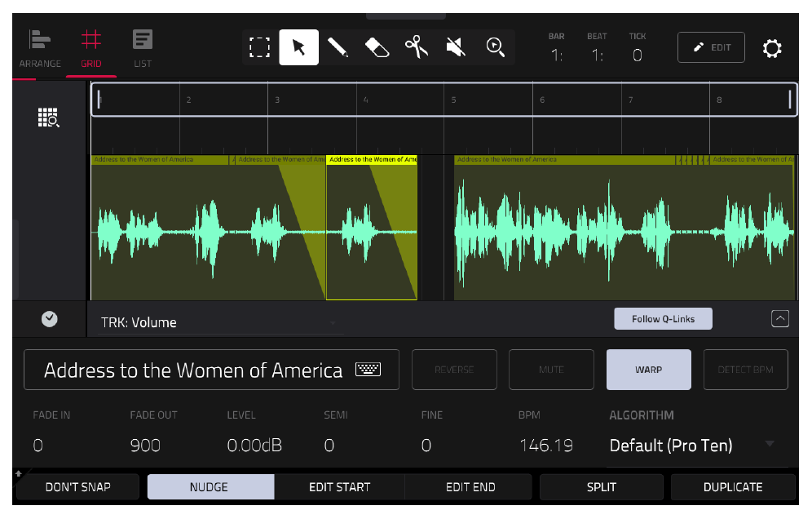Select the Fade Out value 900
Screen dimensions: 812x519
(145, 446)
